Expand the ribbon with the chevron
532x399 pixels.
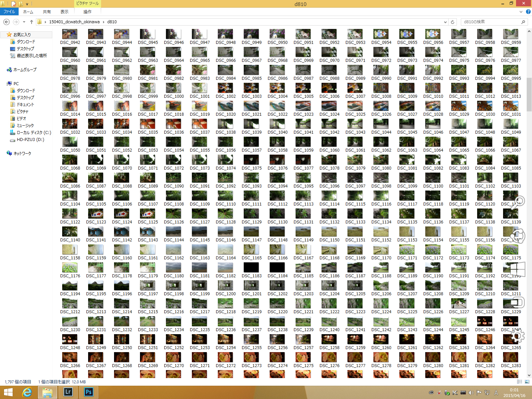click(x=521, y=12)
